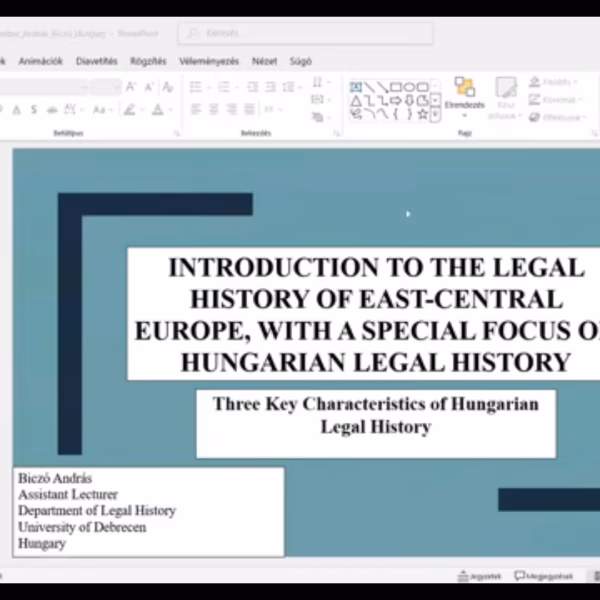Toggle strikethrough formatting
Image resolution: width=600 pixels, height=600 pixels.
[52, 110]
